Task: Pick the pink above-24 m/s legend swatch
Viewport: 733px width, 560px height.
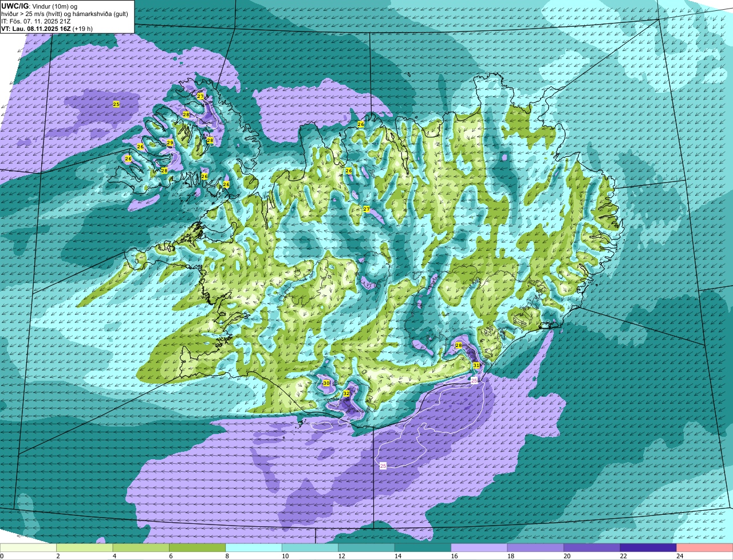Action: pyautogui.click(x=705, y=548)
